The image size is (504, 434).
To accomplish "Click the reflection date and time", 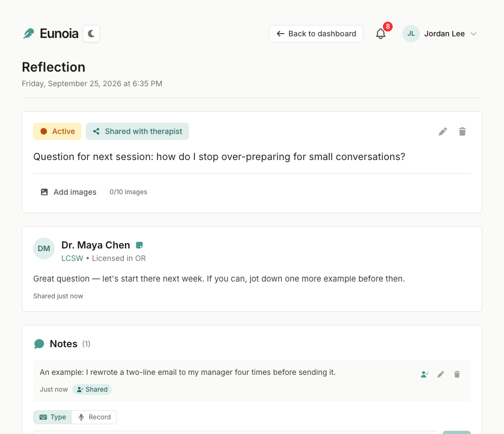I will (92, 84).
